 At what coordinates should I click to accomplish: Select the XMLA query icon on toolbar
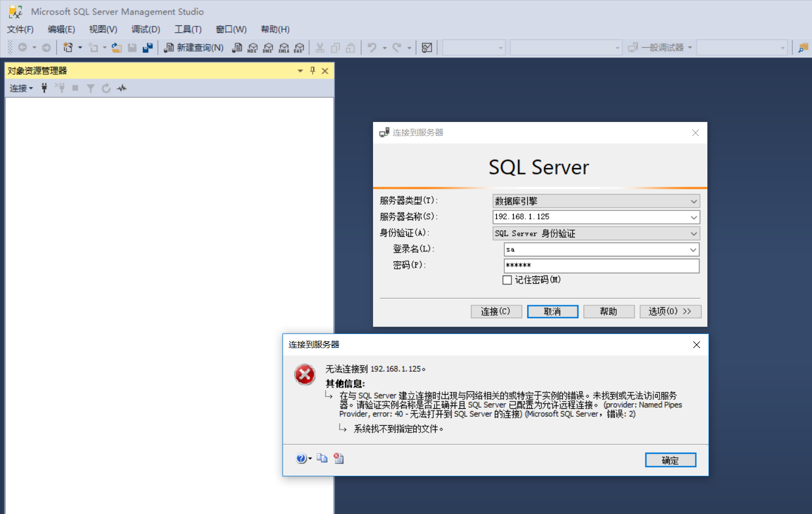coord(284,47)
